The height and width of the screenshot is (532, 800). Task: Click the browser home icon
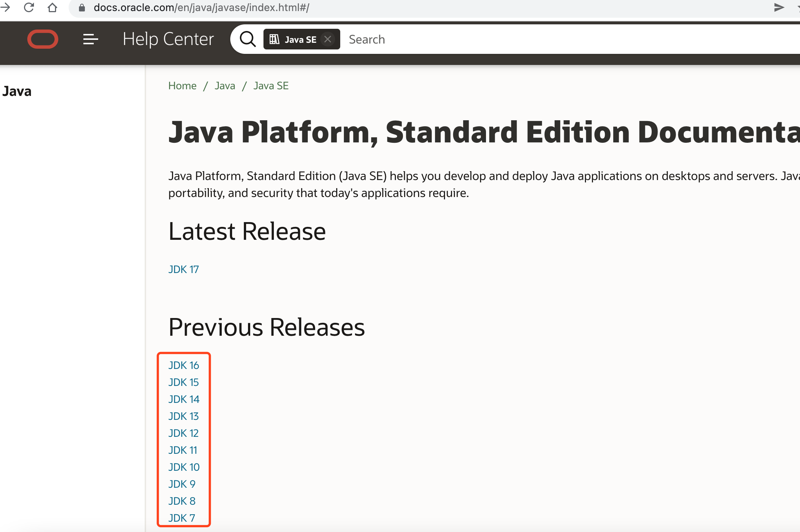click(x=52, y=7)
